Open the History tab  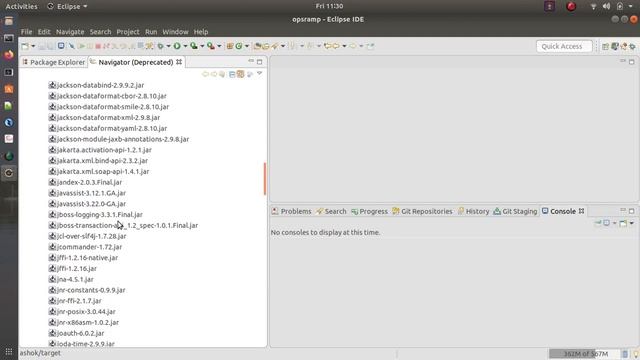[x=473, y=211]
